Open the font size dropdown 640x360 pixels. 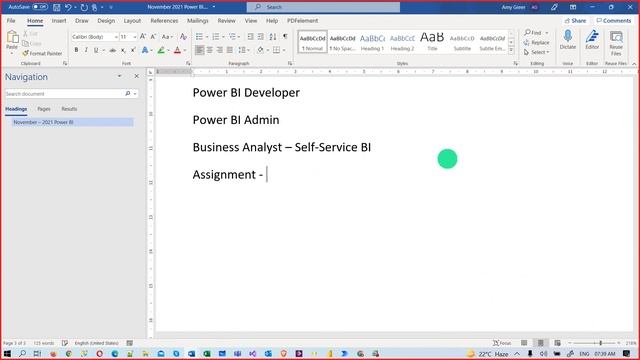click(135, 37)
